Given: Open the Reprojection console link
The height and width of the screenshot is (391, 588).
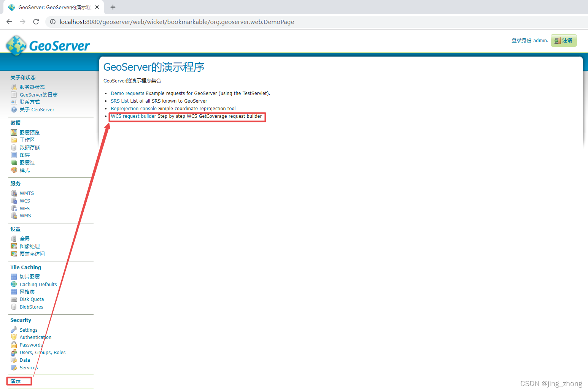Looking at the screenshot, I should point(133,109).
